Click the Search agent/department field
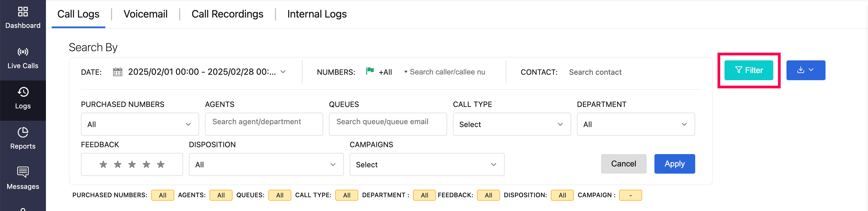This screenshot has width=868, height=211. pyautogui.click(x=264, y=122)
